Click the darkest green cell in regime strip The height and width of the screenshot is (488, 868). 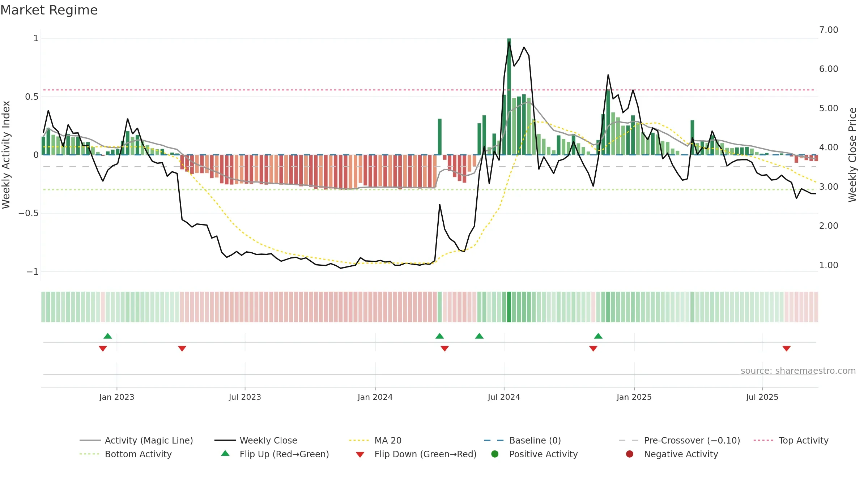[x=509, y=307]
